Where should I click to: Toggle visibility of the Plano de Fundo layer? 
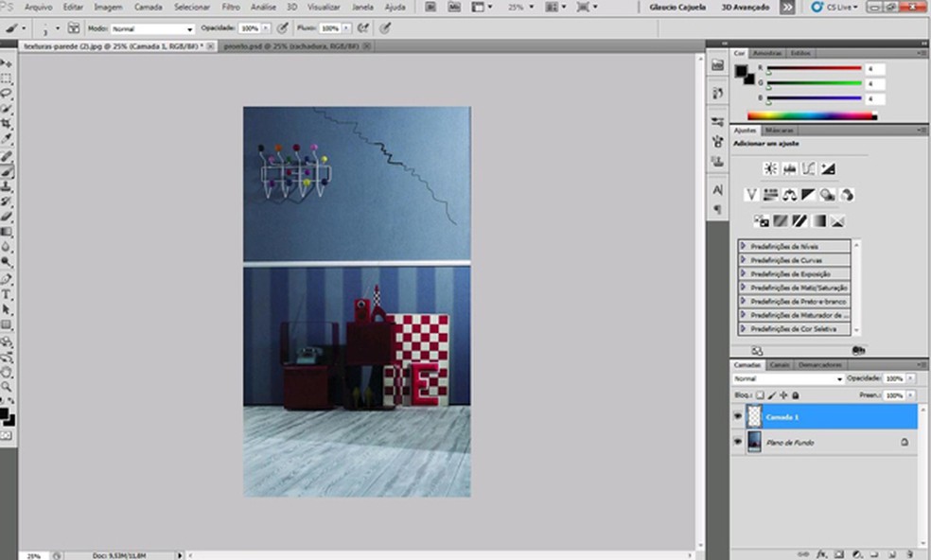tap(737, 441)
